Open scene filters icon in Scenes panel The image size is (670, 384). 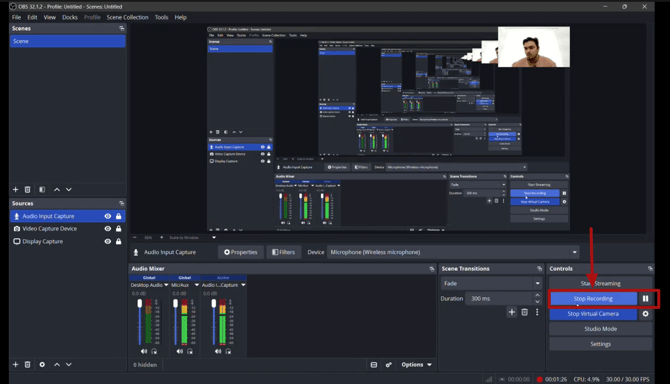click(42, 189)
